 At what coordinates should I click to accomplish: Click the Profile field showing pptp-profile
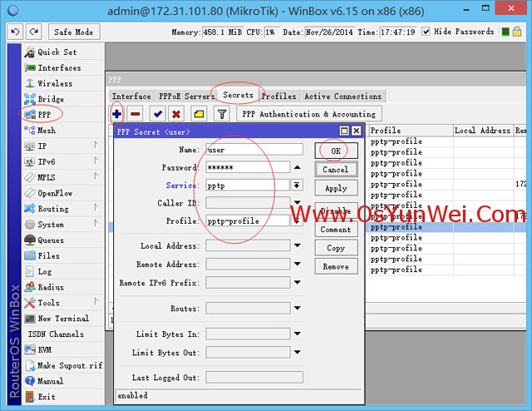pos(248,221)
